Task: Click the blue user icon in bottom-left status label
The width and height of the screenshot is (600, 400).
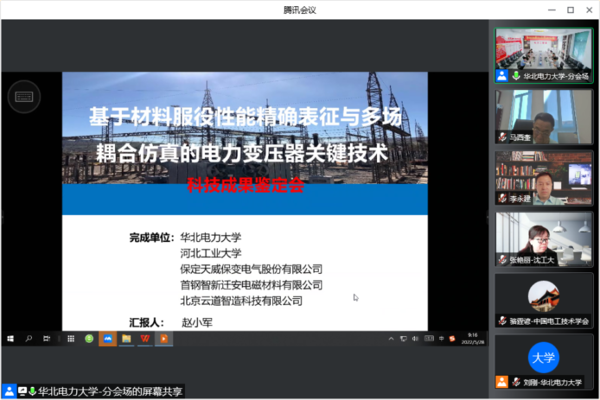Action: click(9, 390)
